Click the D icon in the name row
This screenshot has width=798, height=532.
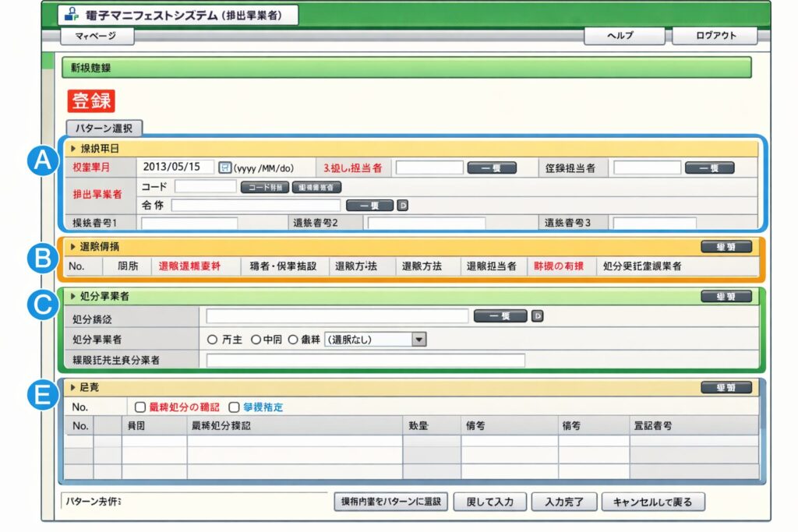tap(403, 206)
